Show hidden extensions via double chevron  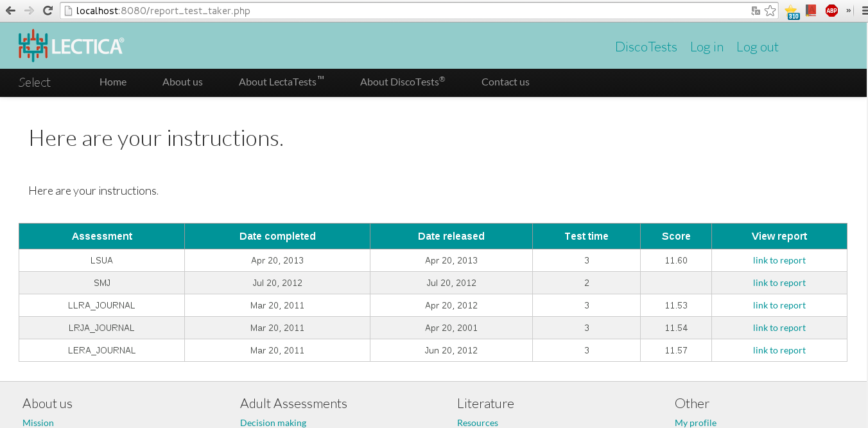click(x=848, y=10)
